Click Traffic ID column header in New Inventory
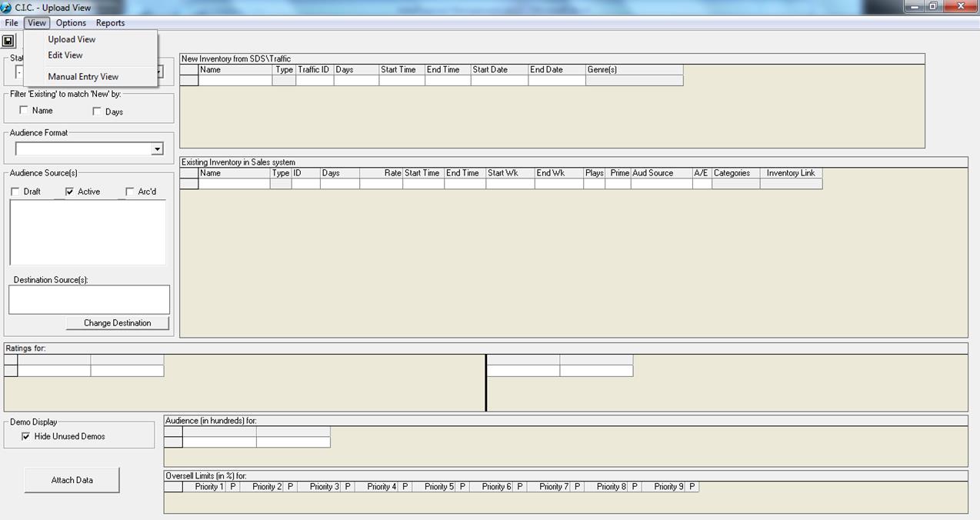This screenshot has width=980, height=520. [x=314, y=70]
